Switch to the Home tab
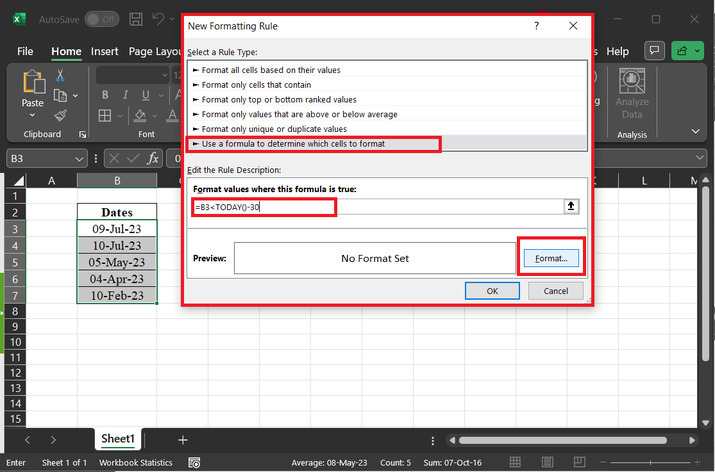Image resolution: width=715 pixels, height=472 pixels. point(66,51)
